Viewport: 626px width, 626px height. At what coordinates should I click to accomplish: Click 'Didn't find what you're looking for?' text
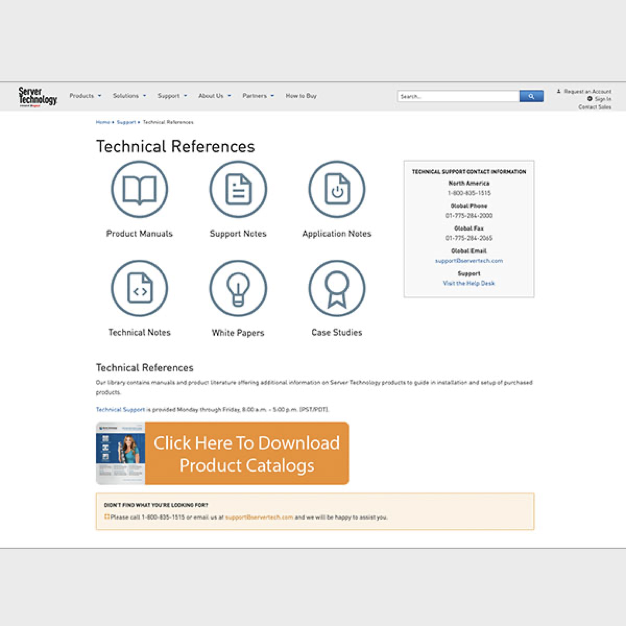coord(156,505)
